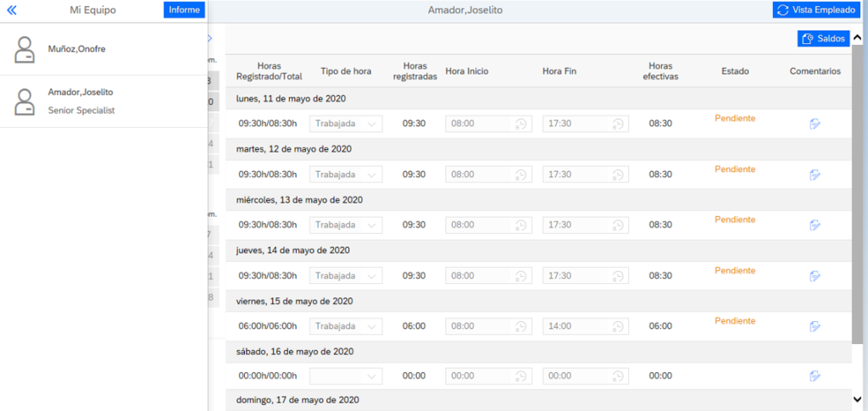Select team member Muñoz,Onofre

pyautogui.click(x=103, y=49)
